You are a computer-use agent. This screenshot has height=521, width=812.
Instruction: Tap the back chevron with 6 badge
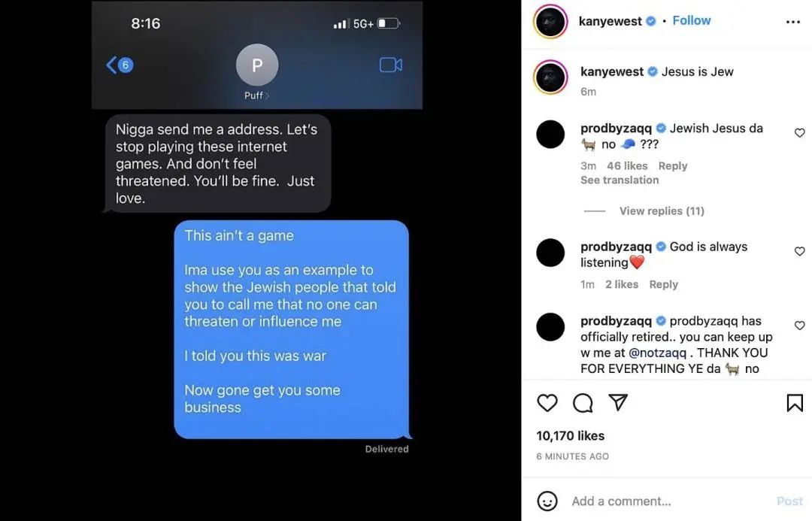120,65
